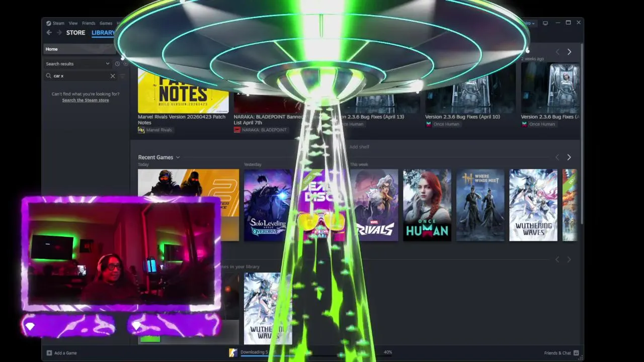The width and height of the screenshot is (644, 362).
Task: Click the Add a Game plus icon
Action: click(49, 353)
